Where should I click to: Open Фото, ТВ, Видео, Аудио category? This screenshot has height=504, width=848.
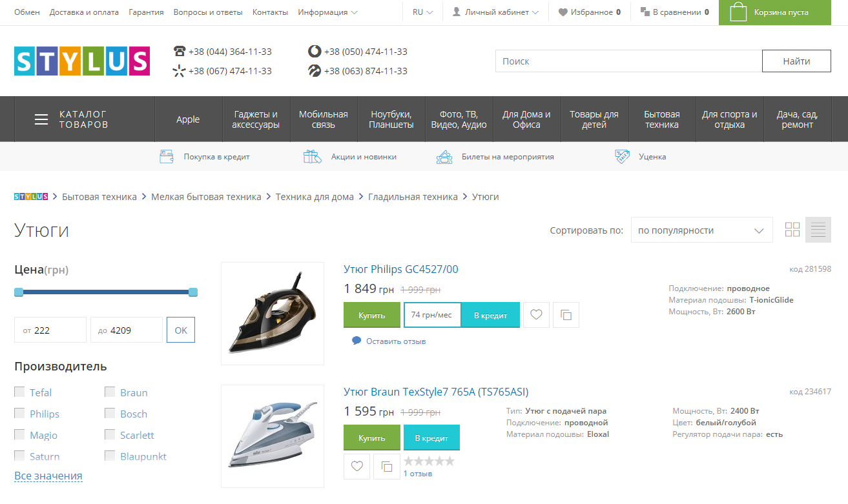tap(459, 119)
